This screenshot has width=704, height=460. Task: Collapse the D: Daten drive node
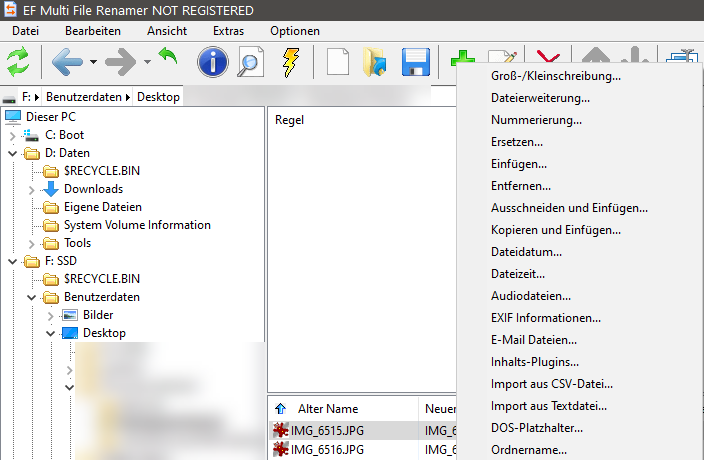13,153
